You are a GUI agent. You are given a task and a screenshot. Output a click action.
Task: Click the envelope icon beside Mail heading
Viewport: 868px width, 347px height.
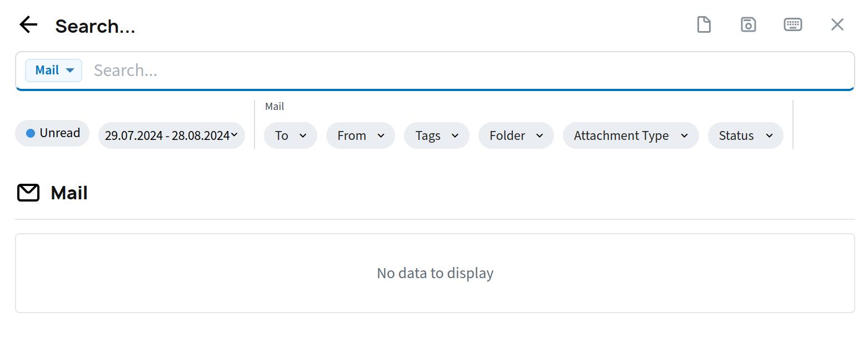coord(28,193)
